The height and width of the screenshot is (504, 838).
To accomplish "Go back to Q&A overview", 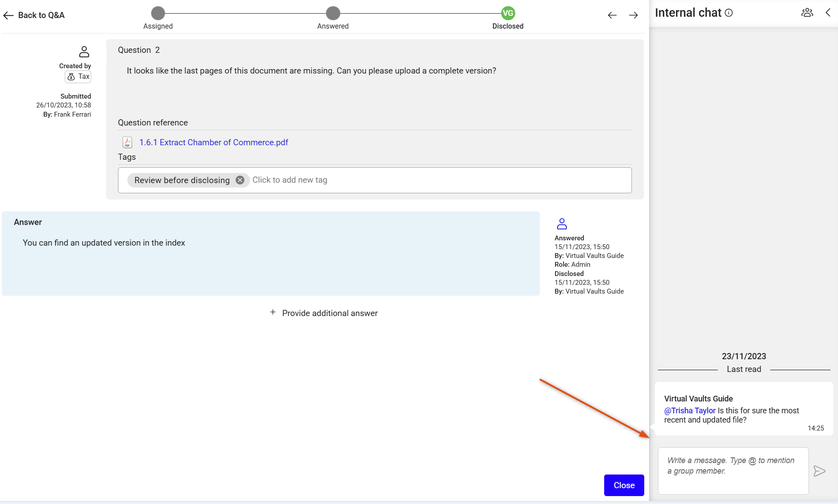I will [34, 15].
